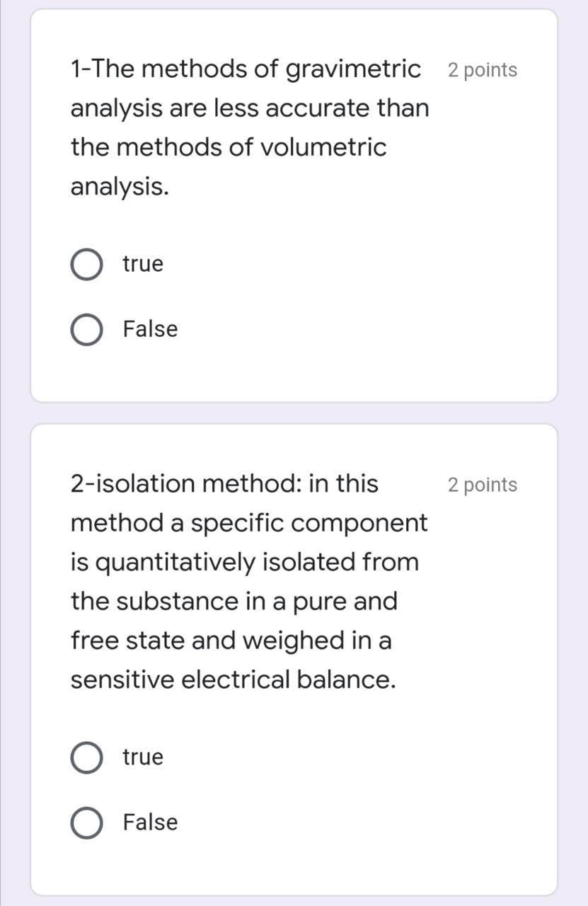The image size is (588, 906).
Task: Select False for question 1
Action: pos(86,328)
